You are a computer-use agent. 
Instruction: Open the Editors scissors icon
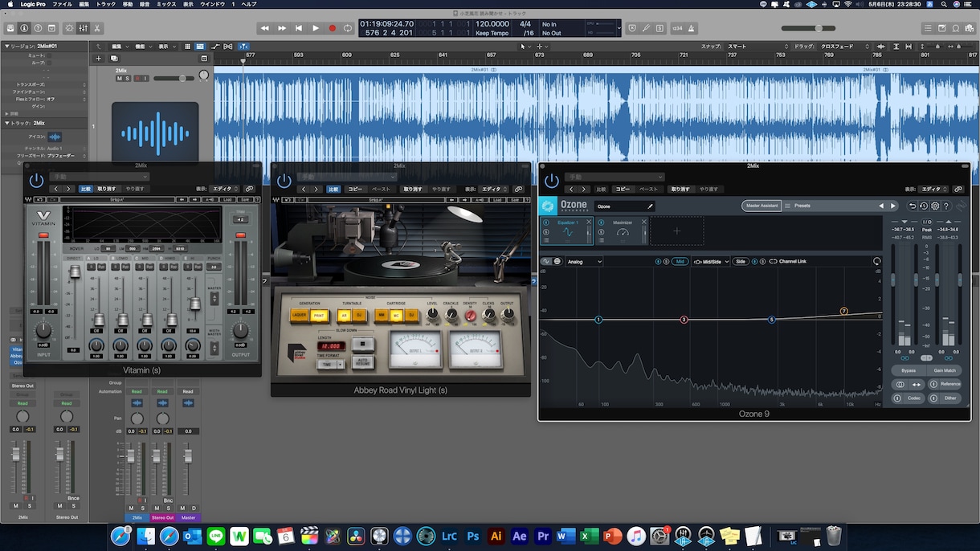point(96,28)
